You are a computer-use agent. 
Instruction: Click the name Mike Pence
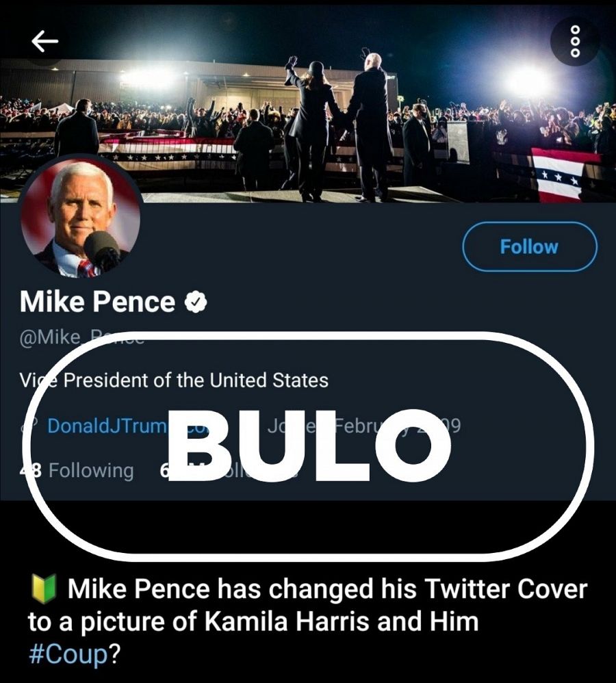[x=96, y=300]
